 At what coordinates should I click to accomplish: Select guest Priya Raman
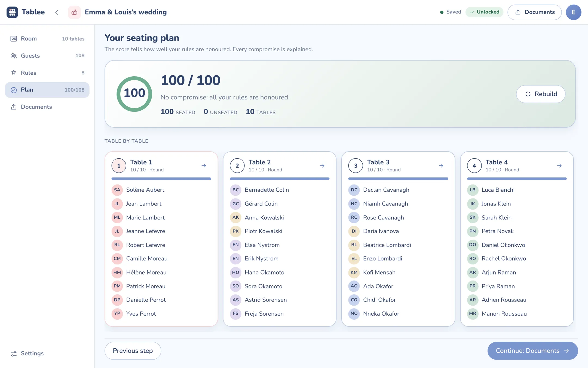(517, 286)
